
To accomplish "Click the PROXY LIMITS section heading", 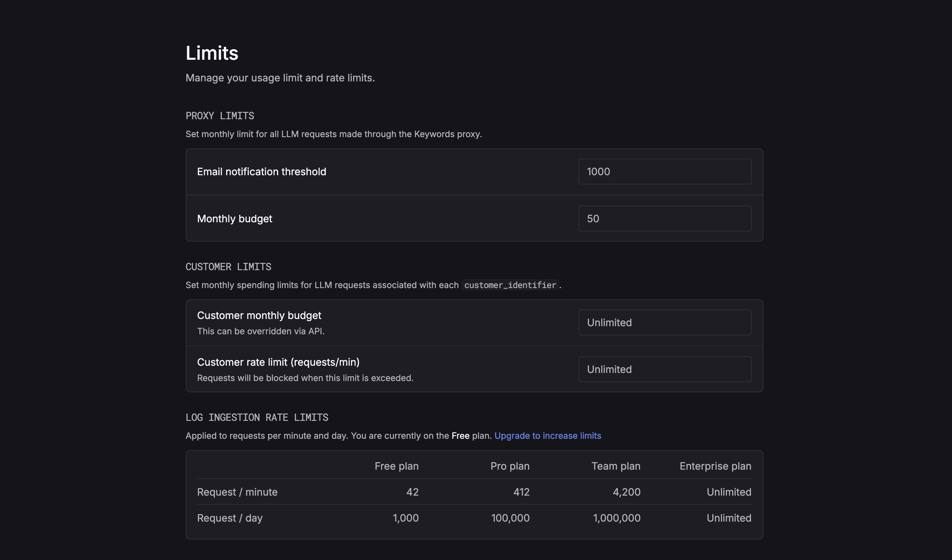I will click(220, 116).
